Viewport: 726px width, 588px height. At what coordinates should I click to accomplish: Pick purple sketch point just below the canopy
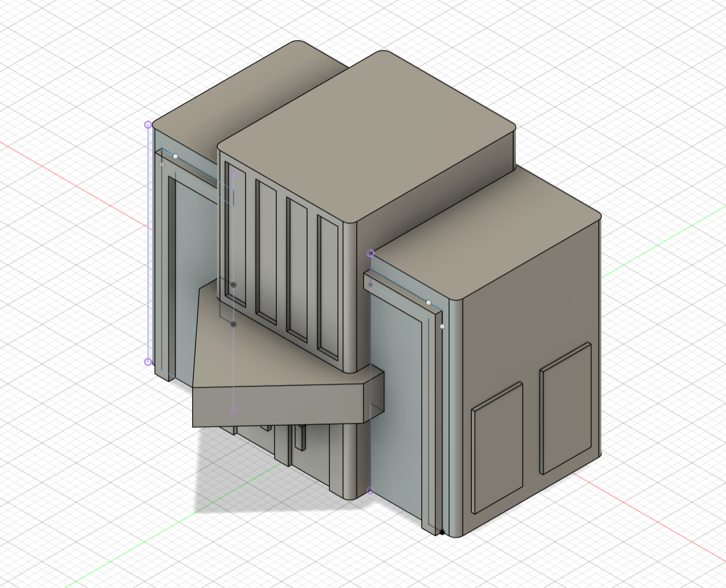click(x=234, y=411)
